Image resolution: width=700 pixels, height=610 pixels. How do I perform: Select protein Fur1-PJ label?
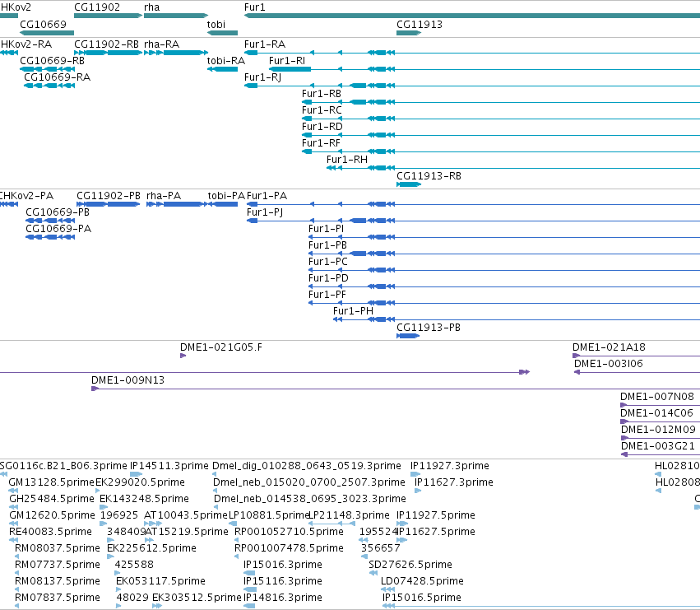(265, 212)
